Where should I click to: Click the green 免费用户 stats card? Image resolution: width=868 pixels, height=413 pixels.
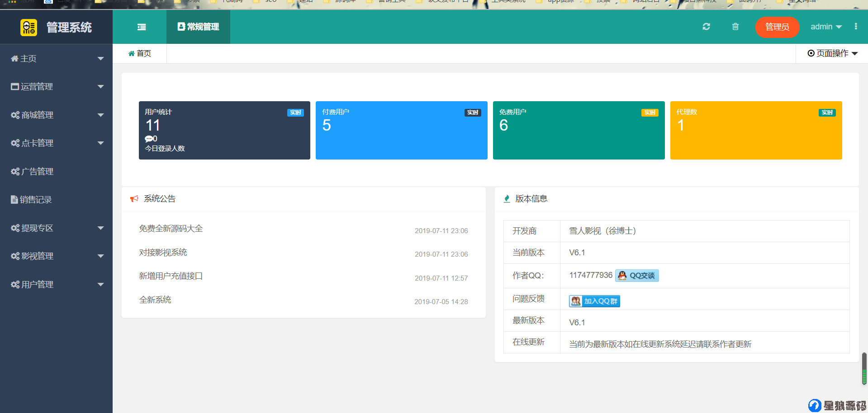coord(579,130)
